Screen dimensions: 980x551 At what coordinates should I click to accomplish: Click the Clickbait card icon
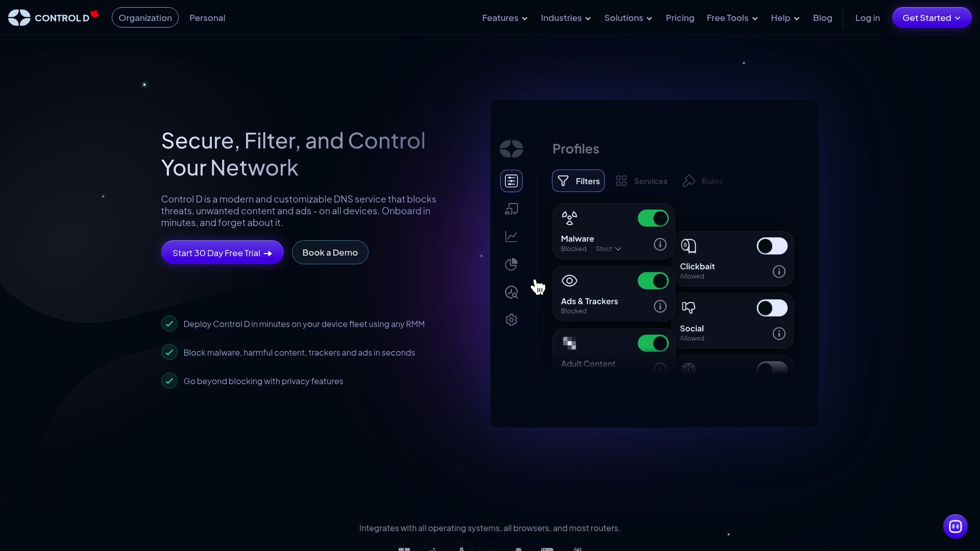[x=689, y=246]
